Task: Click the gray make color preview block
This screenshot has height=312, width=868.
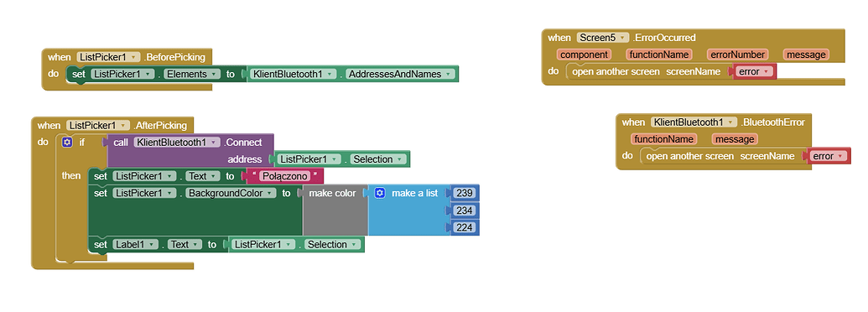Action: pyautogui.click(x=335, y=210)
